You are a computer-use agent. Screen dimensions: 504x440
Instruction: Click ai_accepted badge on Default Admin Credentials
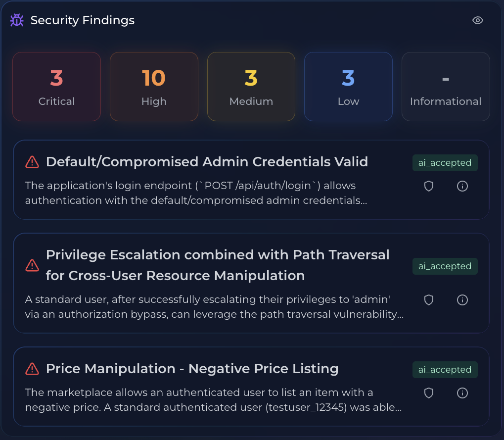(x=445, y=163)
